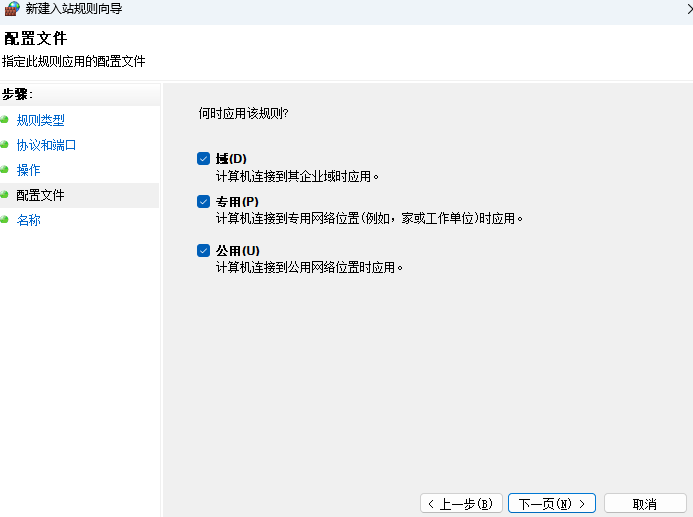Go to the 规则类型 step

point(41,120)
